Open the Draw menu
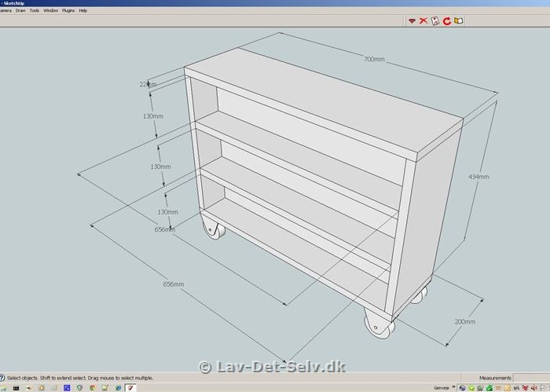 coord(20,10)
